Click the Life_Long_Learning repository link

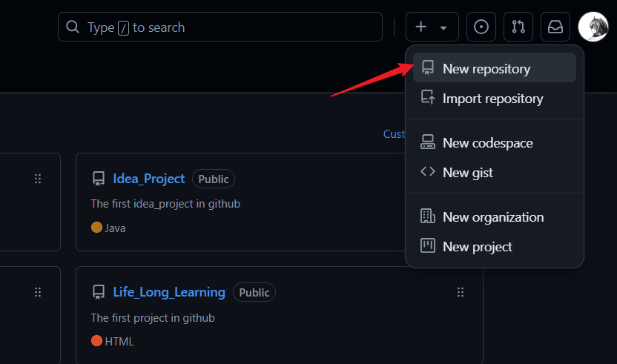[169, 292]
